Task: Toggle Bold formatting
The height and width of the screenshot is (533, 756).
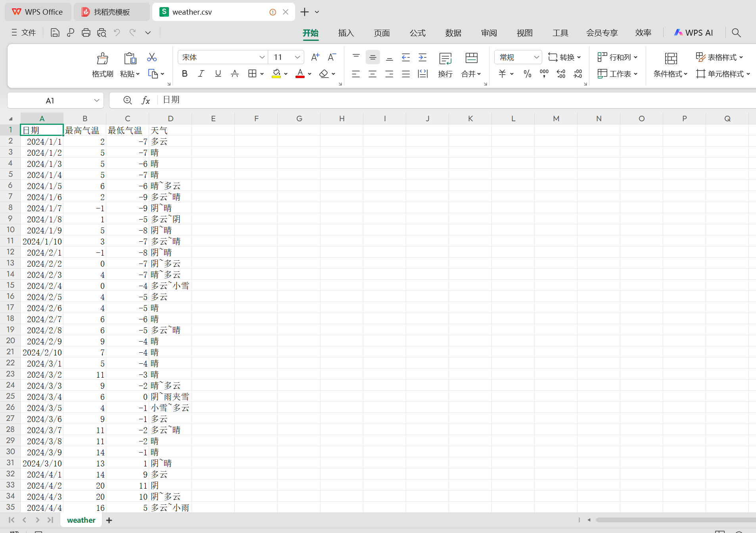Action: click(x=184, y=74)
